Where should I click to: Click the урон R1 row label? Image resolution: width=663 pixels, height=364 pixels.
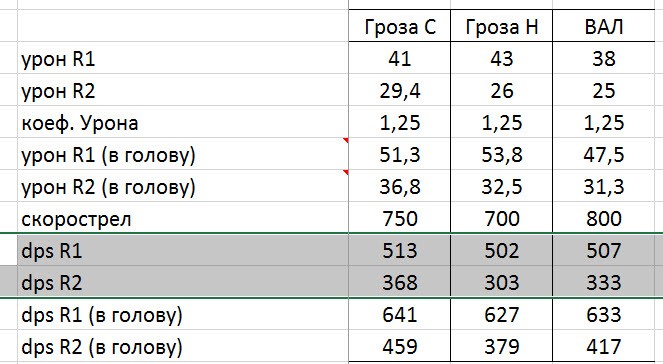[x=183, y=58]
